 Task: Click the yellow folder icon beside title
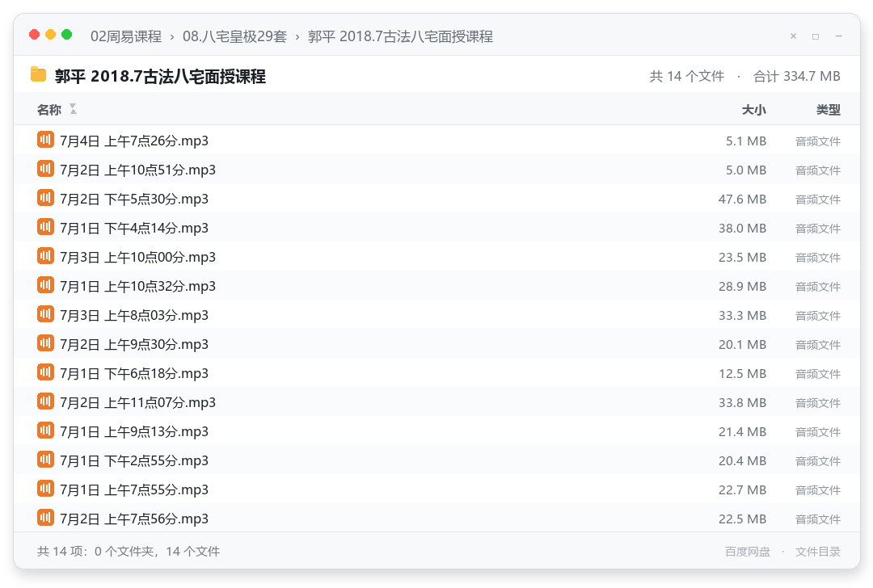pos(39,74)
